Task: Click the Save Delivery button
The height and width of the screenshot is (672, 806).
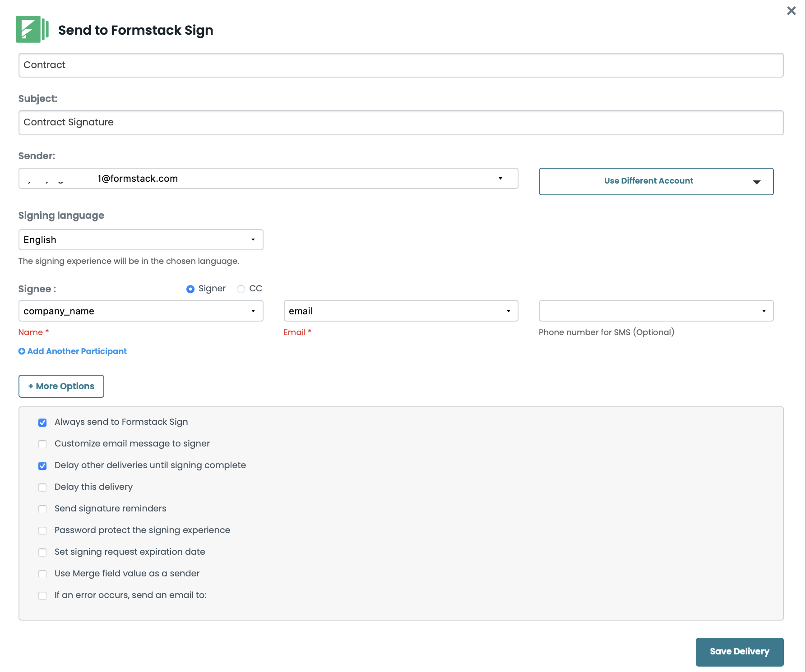Action: click(739, 652)
